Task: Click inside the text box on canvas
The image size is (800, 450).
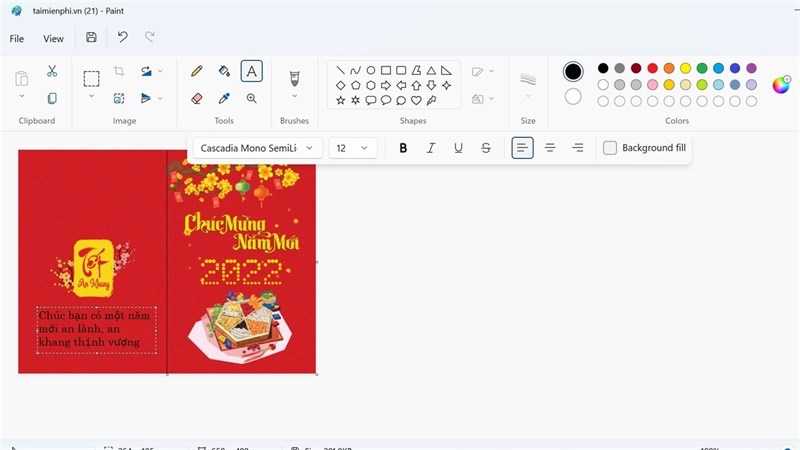Action: coord(96,330)
